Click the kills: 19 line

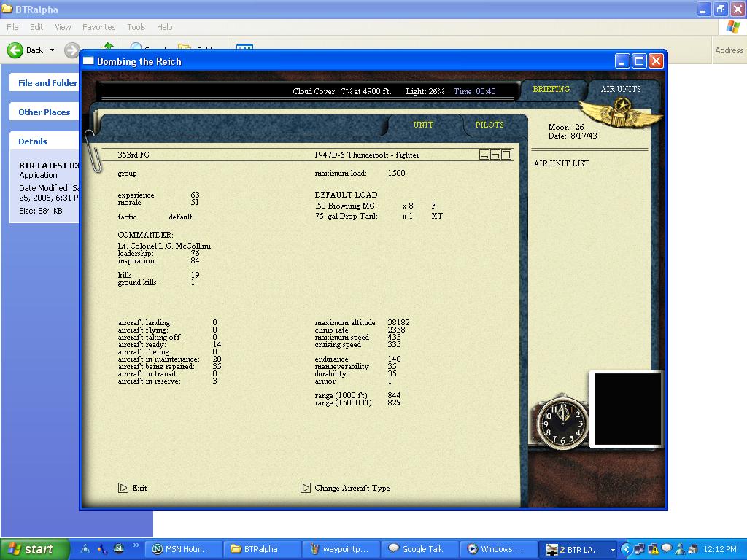[x=158, y=275]
